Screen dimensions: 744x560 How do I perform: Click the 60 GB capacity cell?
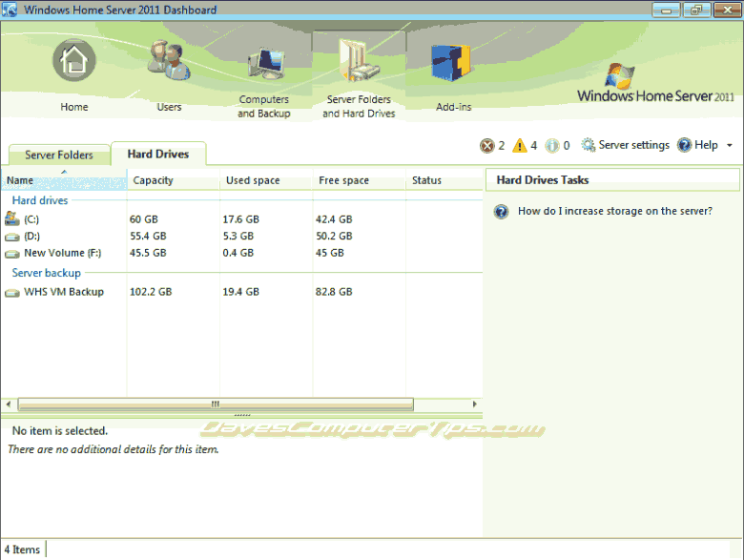(144, 219)
